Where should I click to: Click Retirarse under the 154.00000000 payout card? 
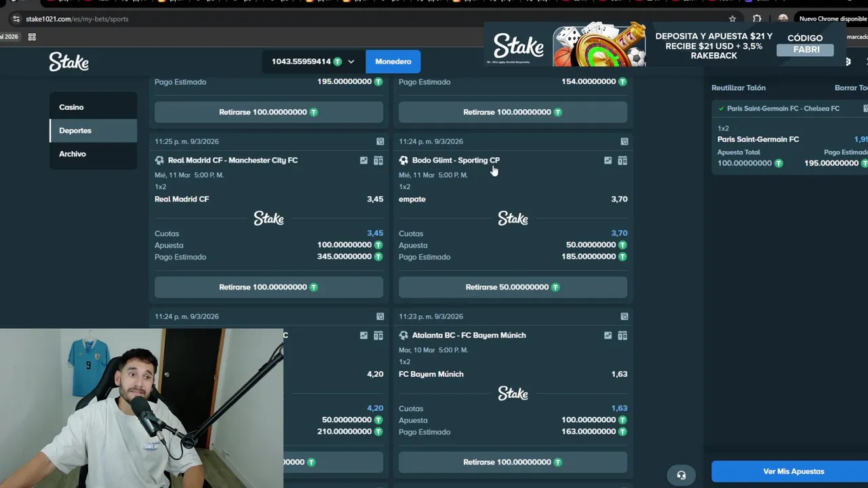513,112
